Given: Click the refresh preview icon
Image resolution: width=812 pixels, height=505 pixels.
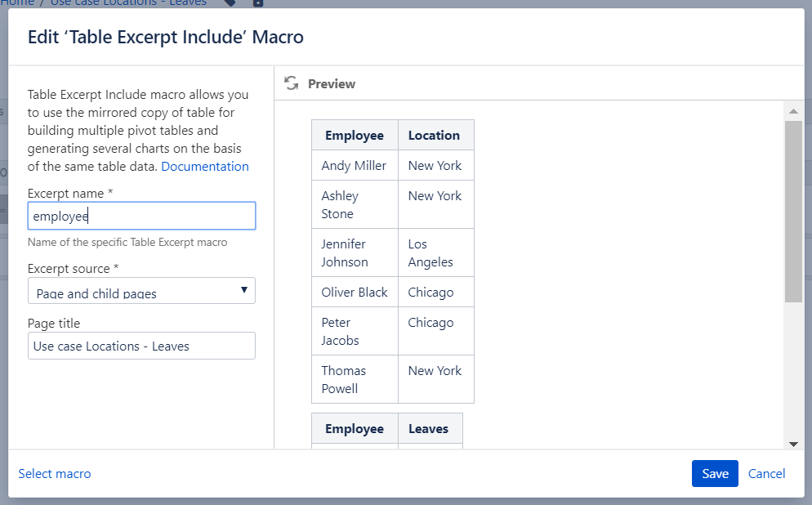Looking at the screenshot, I should [x=292, y=83].
